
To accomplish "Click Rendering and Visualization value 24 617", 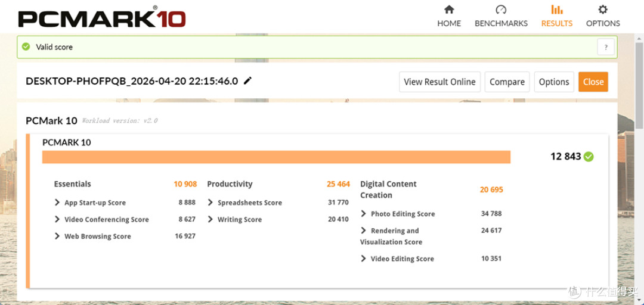I will click(491, 231).
